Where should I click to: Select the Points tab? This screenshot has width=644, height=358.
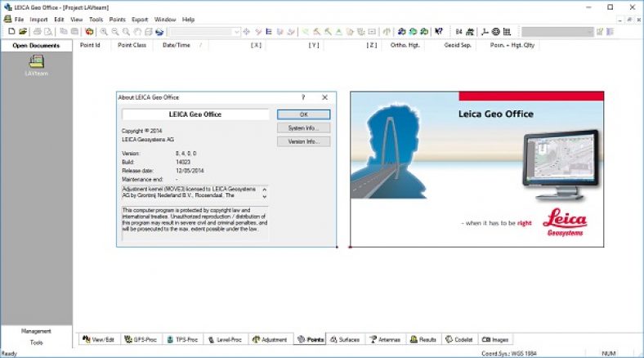click(310, 339)
